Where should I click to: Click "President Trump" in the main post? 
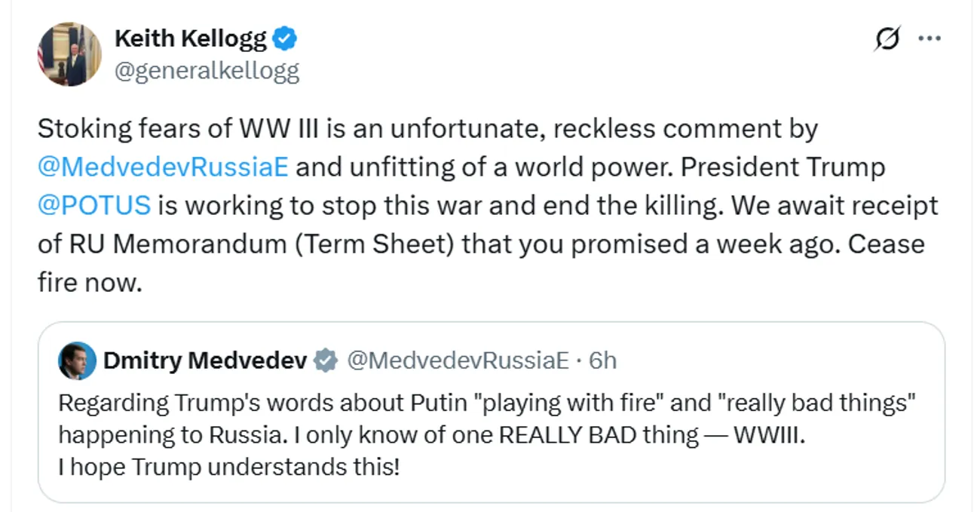pos(782,167)
